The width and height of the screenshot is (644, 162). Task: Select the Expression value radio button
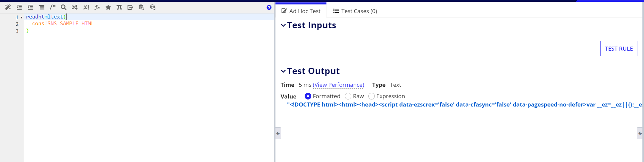371,96
